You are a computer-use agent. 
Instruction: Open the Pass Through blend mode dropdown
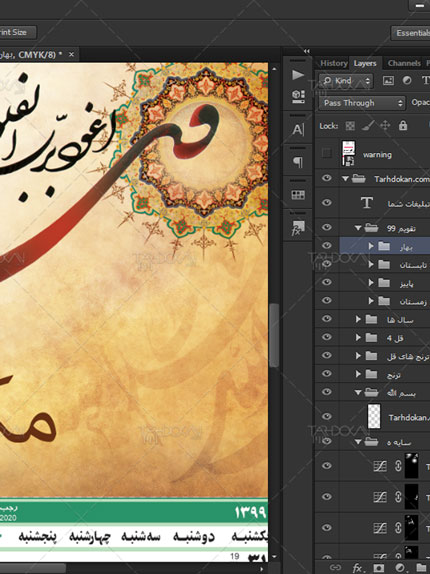[362, 103]
